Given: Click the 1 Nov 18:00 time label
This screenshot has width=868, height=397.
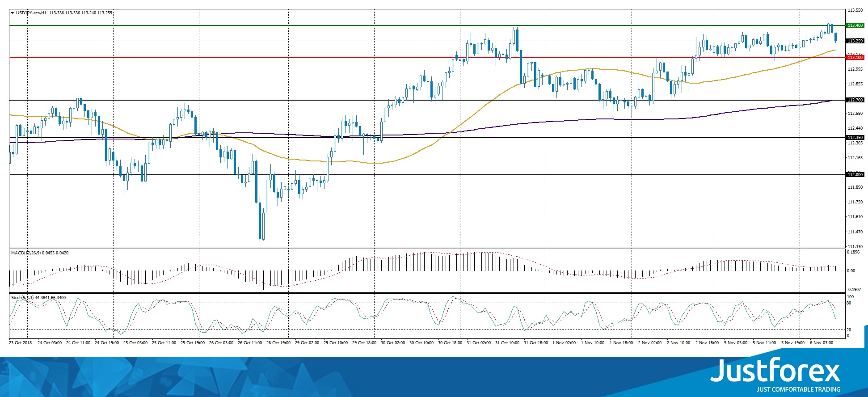Looking at the screenshot, I should (621, 343).
